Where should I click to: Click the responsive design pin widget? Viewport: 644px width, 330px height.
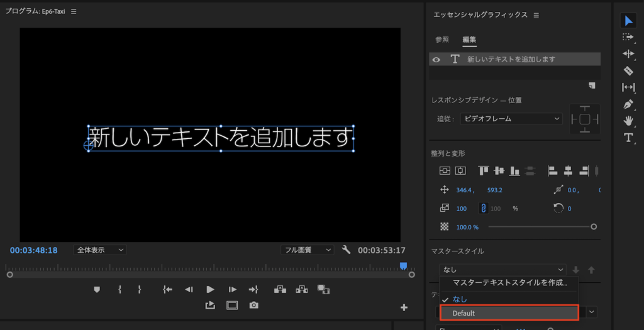[585, 119]
